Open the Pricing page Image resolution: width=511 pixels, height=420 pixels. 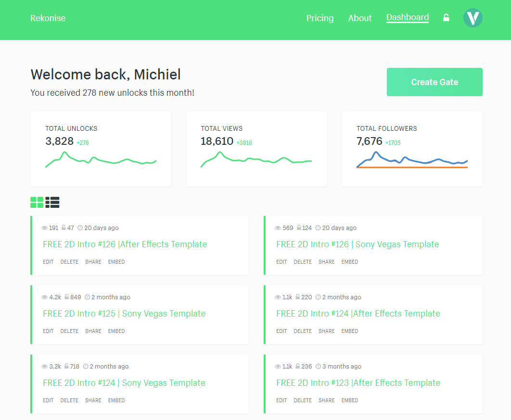[x=319, y=18]
